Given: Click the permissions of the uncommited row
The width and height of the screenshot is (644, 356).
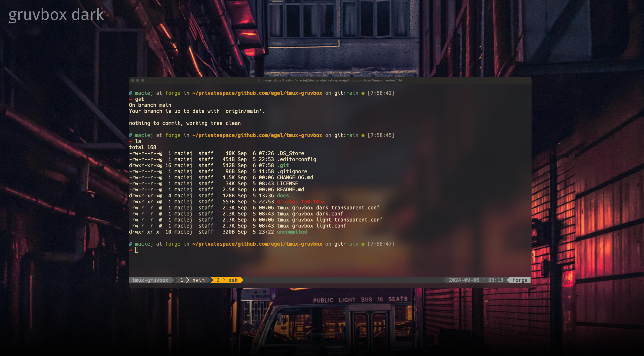Looking at the screenshot, I should click(144, 232).
